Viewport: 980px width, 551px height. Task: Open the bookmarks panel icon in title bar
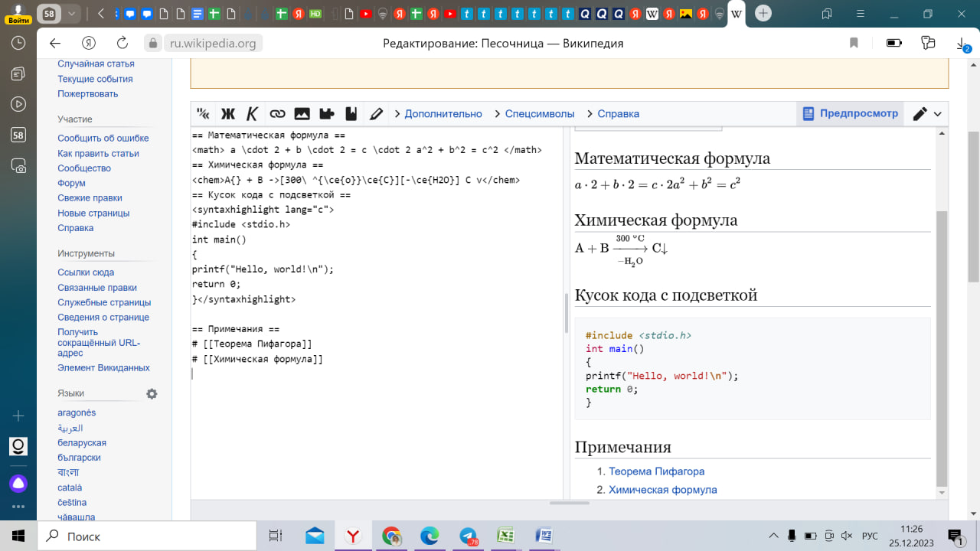827,14
